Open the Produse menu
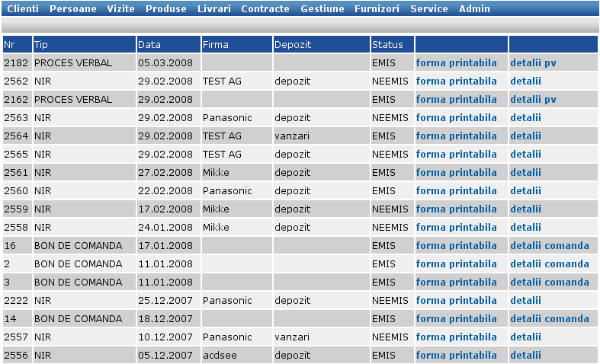Viewport: 600px width, 364px height. 166,8
